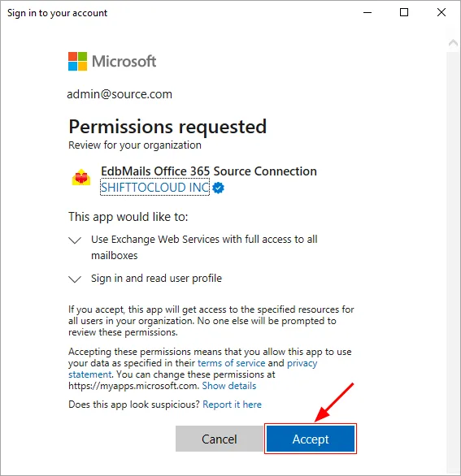Close the Sign in to your account window

(x=441, y=12)
